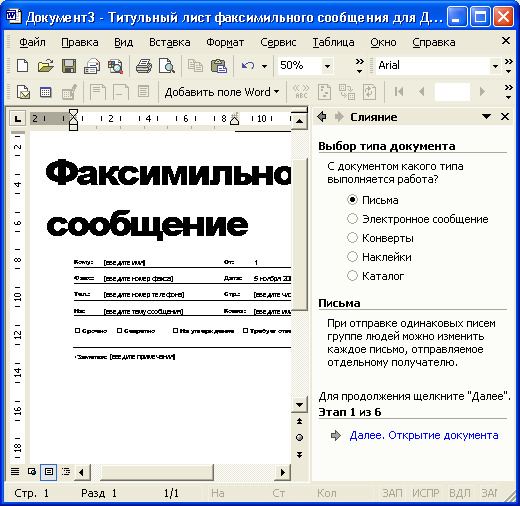Expand the 50% zoom dropdown
Screen dimensions: 520x506
coord(327,66)
